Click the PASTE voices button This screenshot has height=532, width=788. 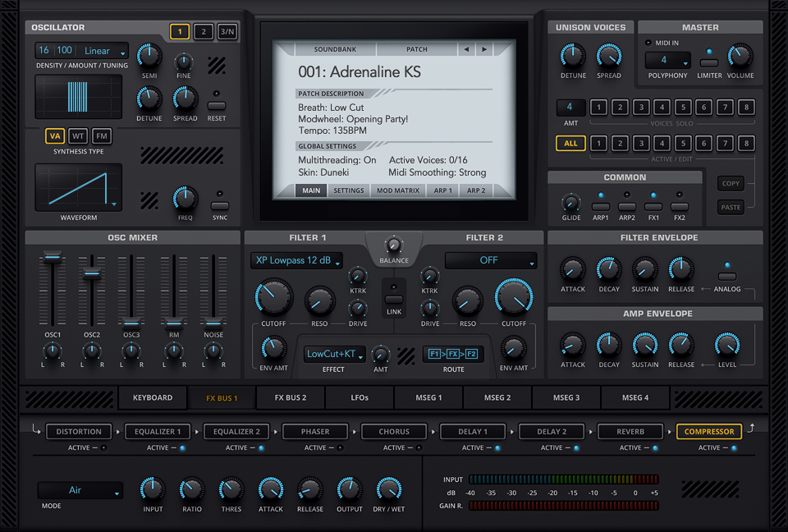point(731,207)
